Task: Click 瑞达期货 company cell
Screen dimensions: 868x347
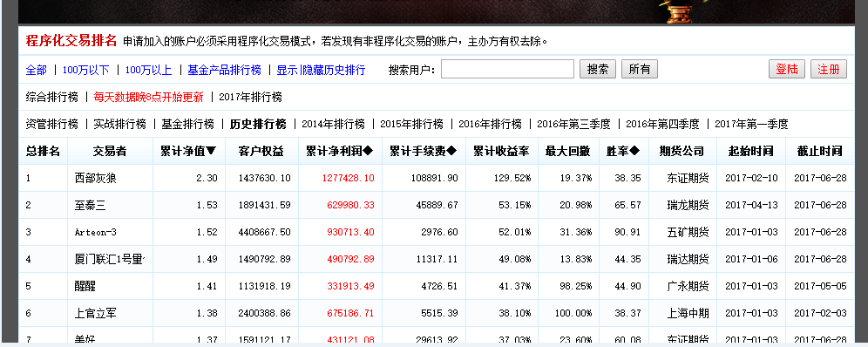Action: pos(688,259)
